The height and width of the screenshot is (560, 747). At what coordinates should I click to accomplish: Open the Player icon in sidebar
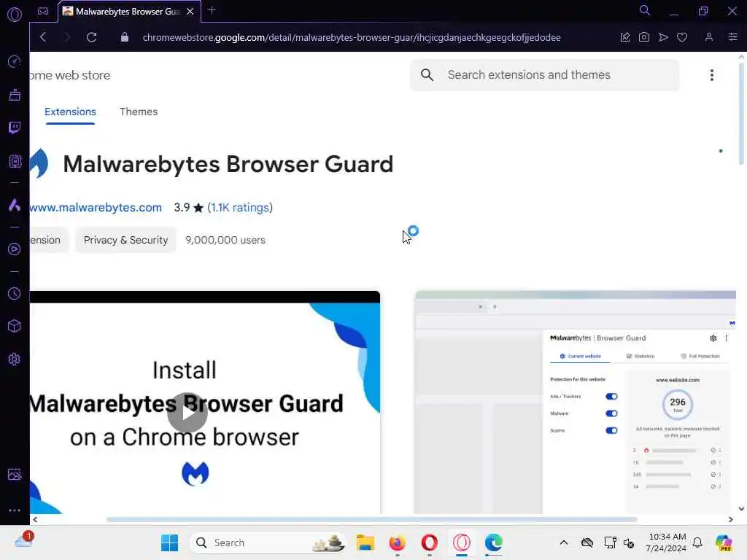(15, 249)
